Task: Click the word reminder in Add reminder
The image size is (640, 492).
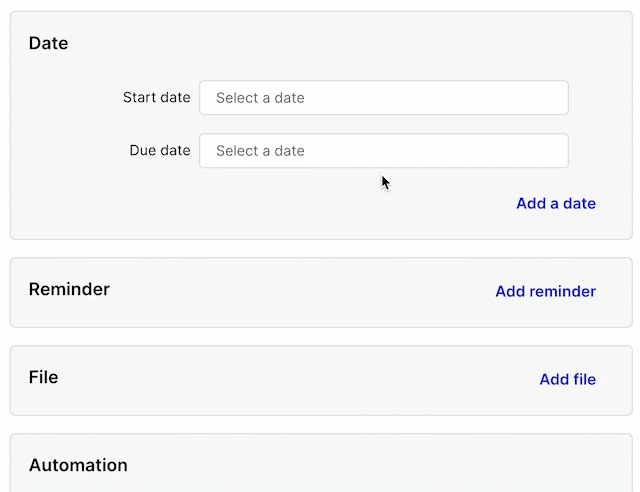Action: click(x=562, y=292)
